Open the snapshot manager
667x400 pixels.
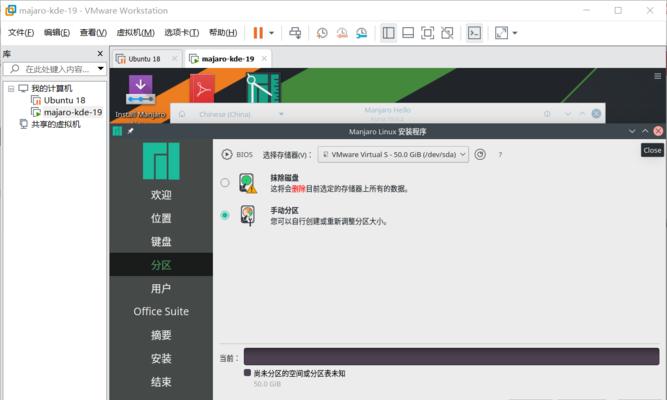[361, 33]
